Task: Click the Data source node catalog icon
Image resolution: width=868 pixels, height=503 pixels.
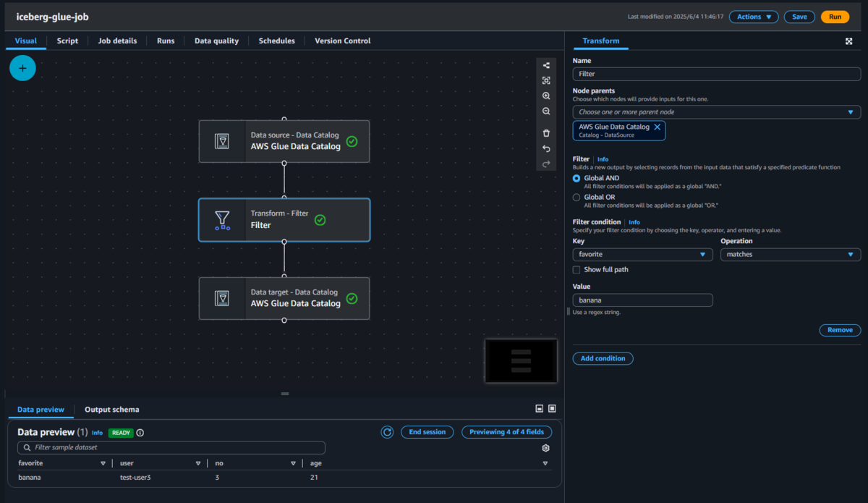Action: [222, 141]
